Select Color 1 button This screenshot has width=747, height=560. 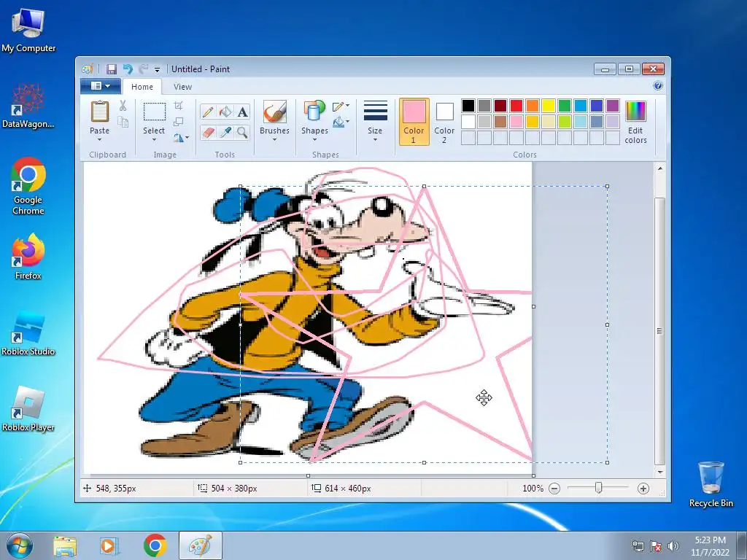coord(414,122)
